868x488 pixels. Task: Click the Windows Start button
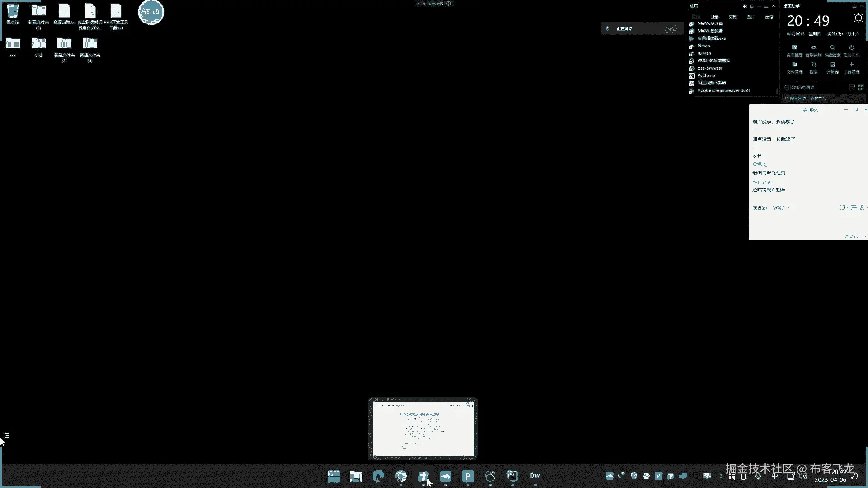click(x=334, y=476)
